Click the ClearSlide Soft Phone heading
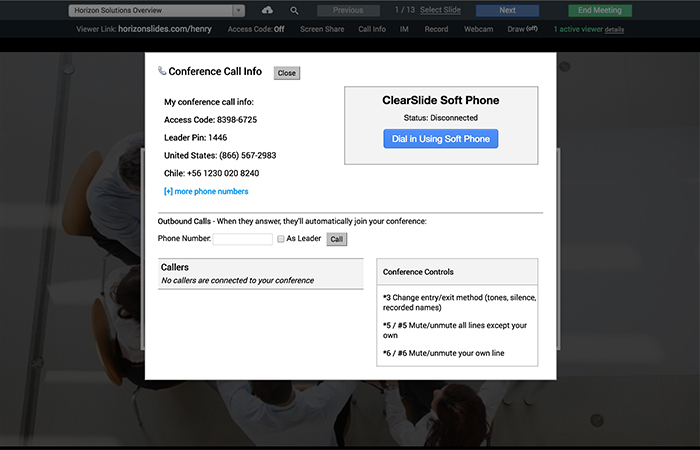 (441, 100)
